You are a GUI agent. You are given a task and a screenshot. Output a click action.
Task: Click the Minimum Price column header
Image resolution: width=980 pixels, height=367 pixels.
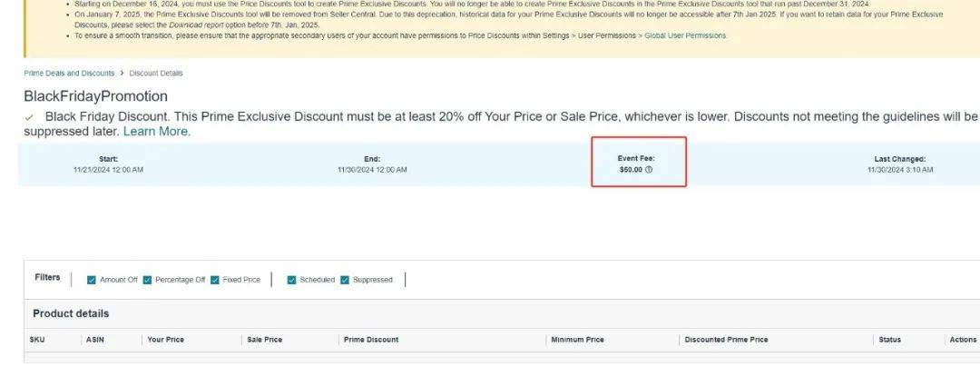point(577,340)
